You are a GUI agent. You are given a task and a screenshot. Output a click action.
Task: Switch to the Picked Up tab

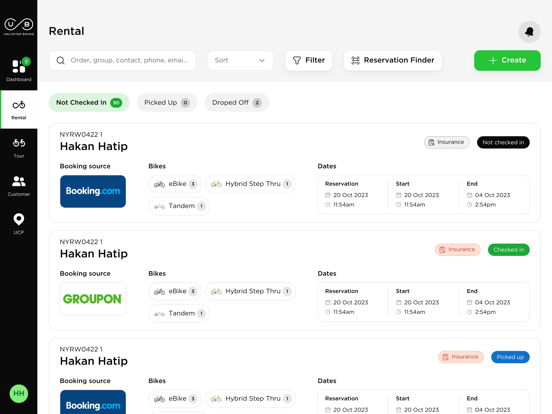[167, 102]
